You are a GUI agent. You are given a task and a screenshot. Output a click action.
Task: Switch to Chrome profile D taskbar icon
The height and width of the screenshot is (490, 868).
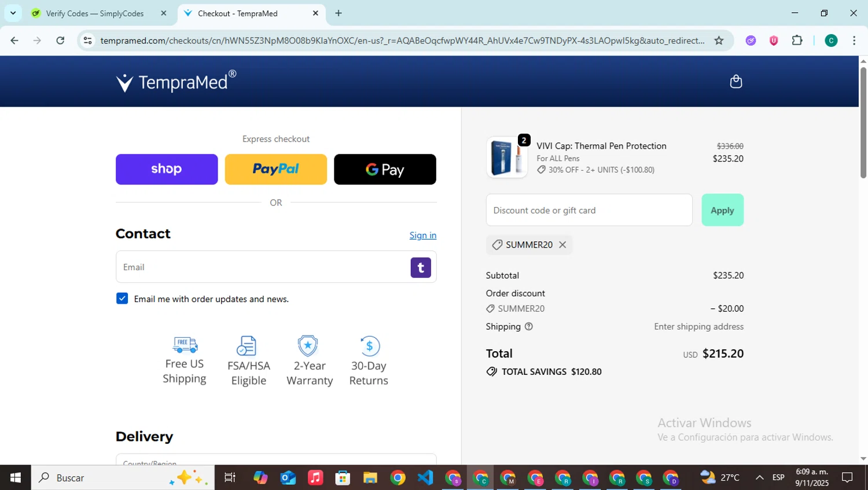pos(671,478)
